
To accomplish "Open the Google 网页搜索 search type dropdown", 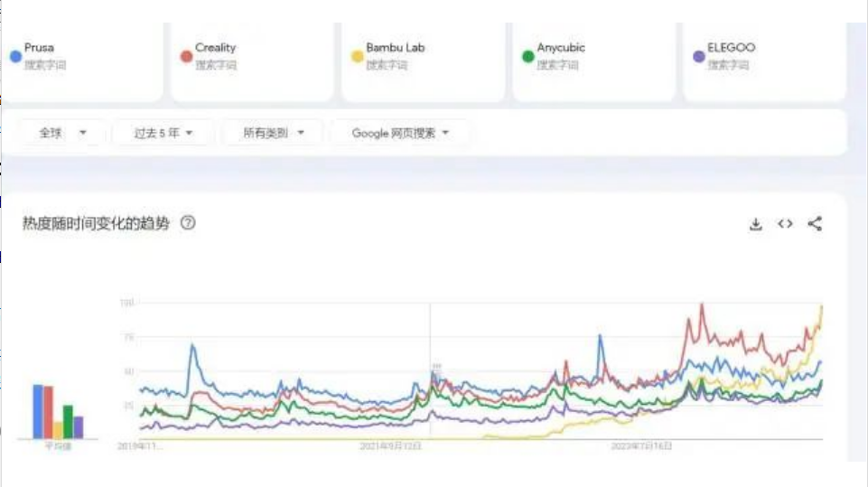I will pos(400,133).
